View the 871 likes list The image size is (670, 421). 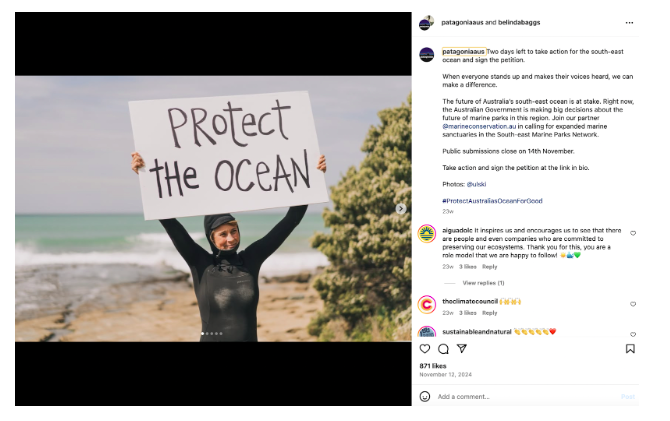[x=432, y=366]
